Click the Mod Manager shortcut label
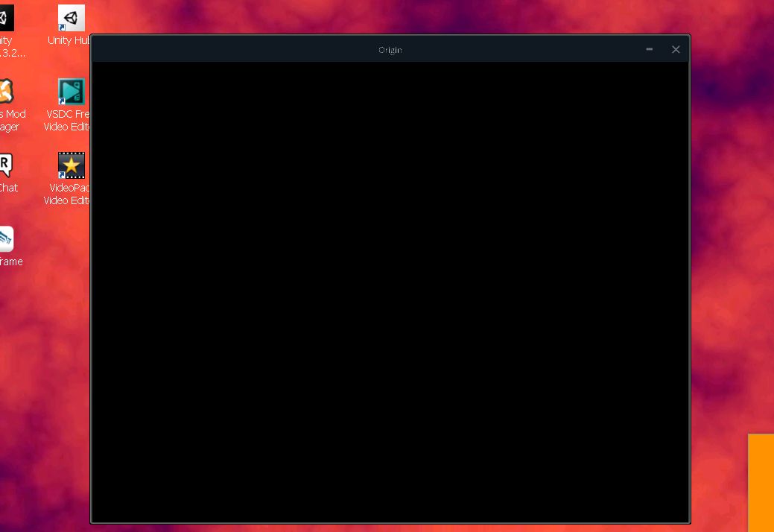 coord(9,120)
